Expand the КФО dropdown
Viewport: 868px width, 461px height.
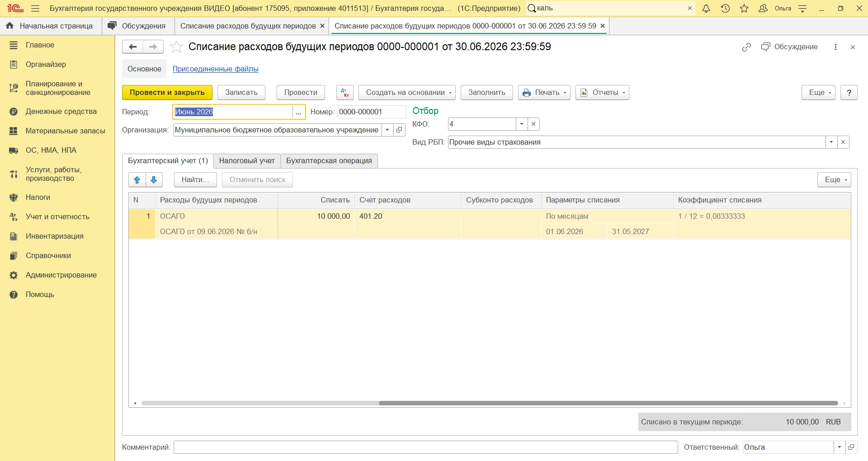point(522,124)
